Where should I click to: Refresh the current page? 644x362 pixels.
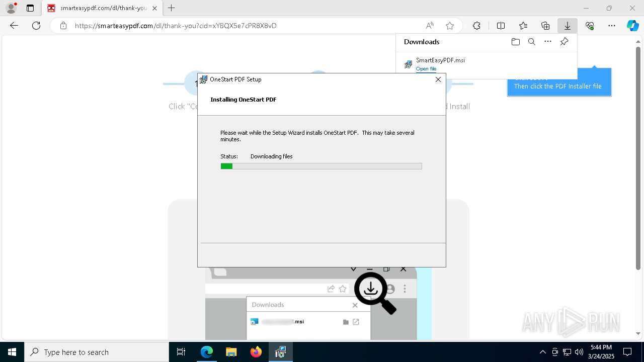point(36,26)
